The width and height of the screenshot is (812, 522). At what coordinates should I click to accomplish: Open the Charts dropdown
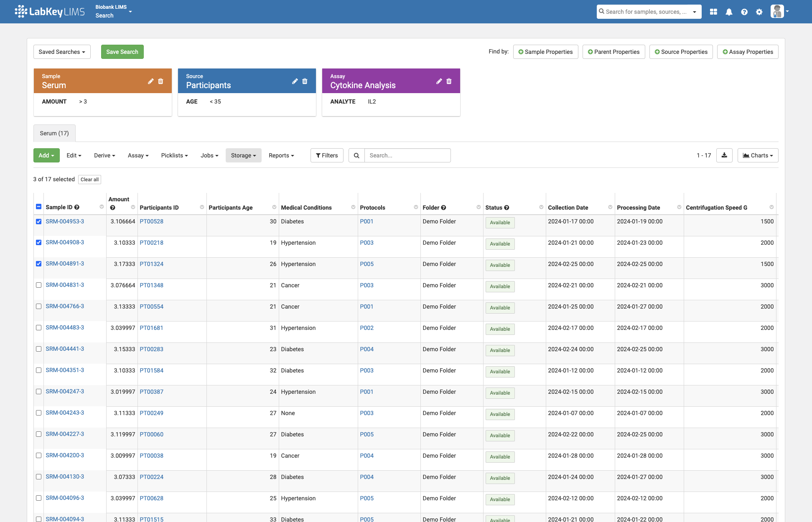point(758,155)
